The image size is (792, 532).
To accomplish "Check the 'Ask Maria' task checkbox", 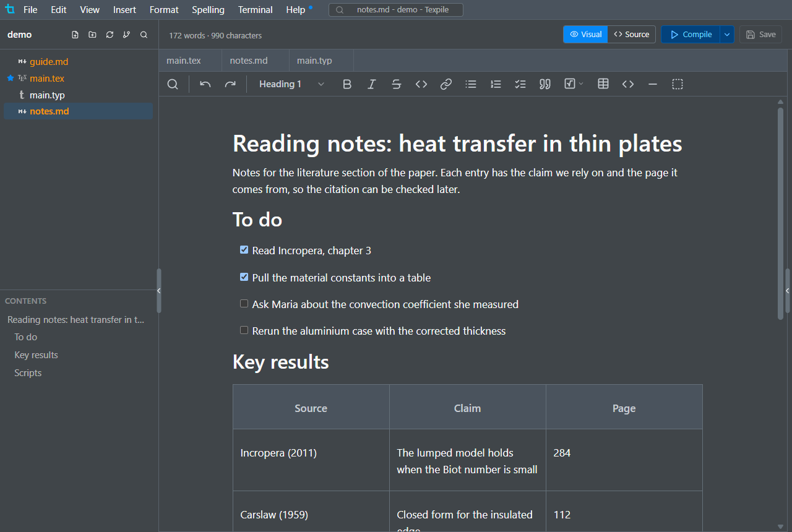I will coord(244,304).
